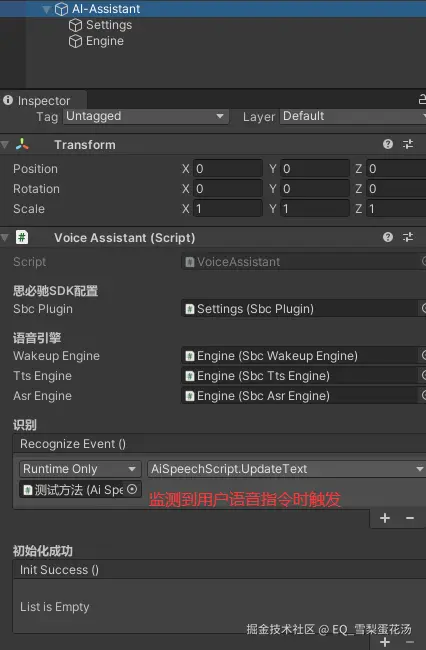This screenshot has width=426, height=650.
Task: Click the Tts Engine label
Action: coord(42,376)
